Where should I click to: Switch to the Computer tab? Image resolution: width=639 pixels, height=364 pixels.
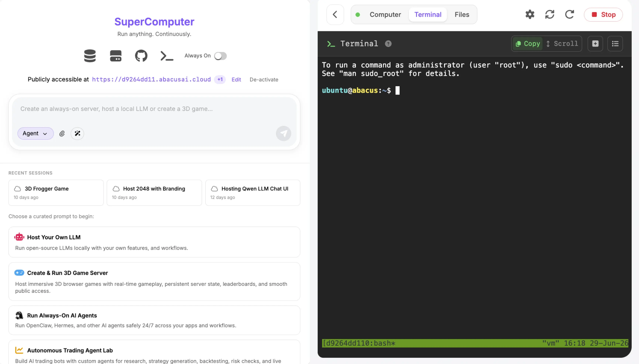[x=385, y=15]
